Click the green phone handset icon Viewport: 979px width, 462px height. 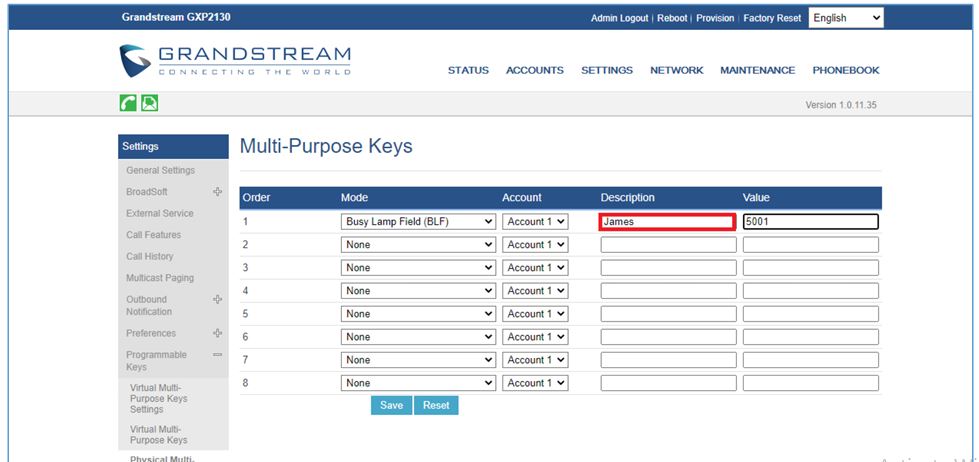pyautogui.click(x=128, y=103)
